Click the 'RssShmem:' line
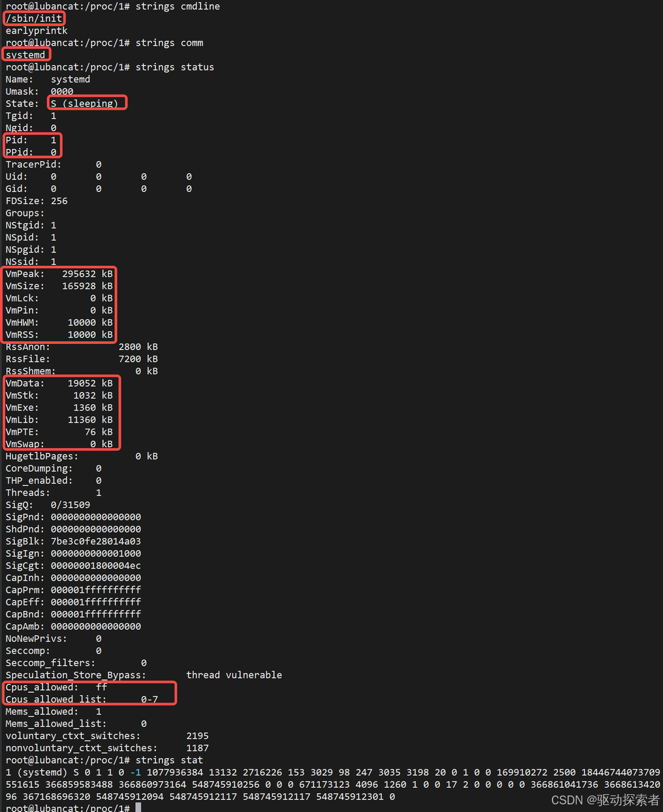 [x=82, y=371]
